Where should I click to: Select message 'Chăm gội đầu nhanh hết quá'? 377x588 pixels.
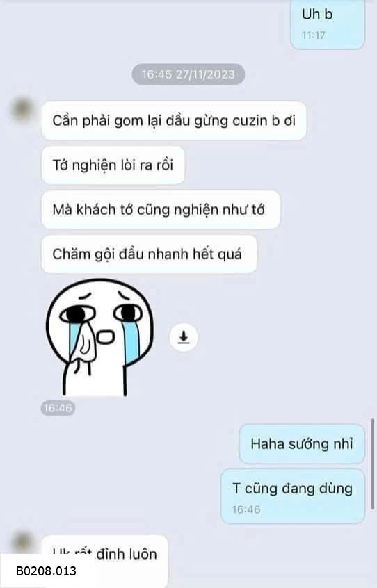click(x=149, y=254)
